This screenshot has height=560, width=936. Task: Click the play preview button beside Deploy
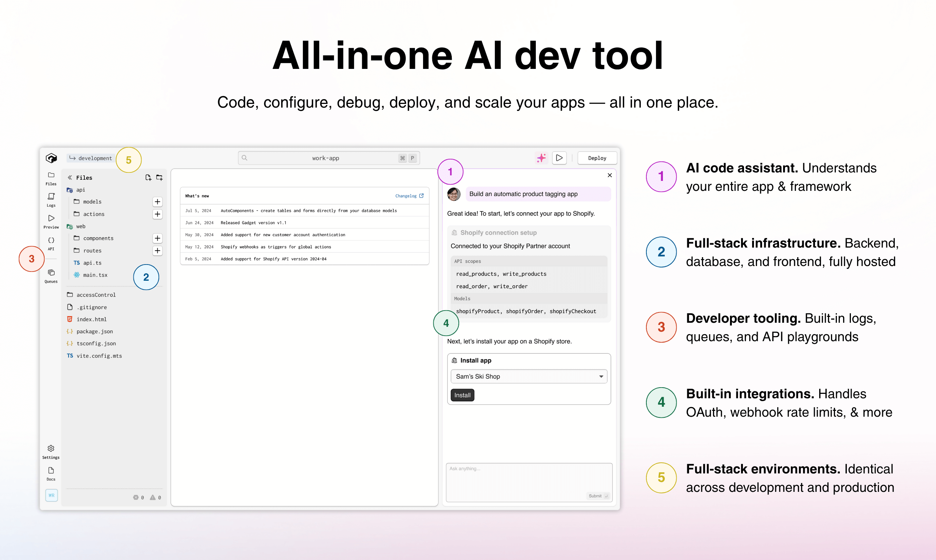point(559,158)
